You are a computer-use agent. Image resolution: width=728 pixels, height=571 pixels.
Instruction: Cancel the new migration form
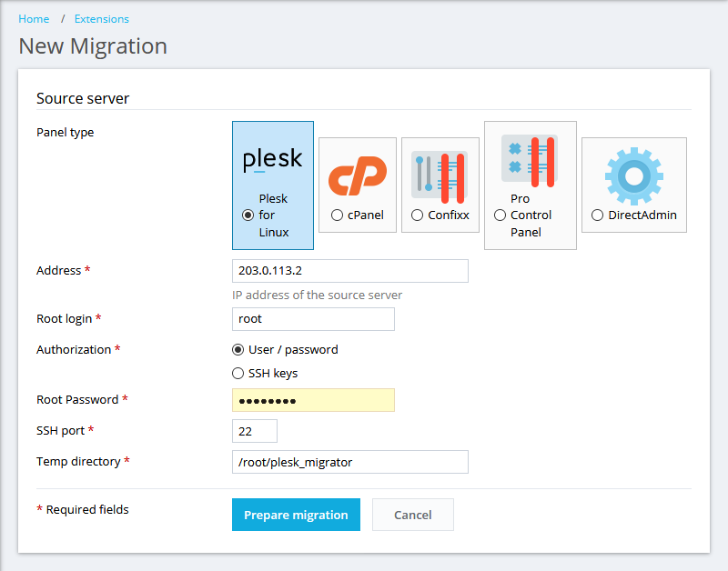tap(412, 515)
